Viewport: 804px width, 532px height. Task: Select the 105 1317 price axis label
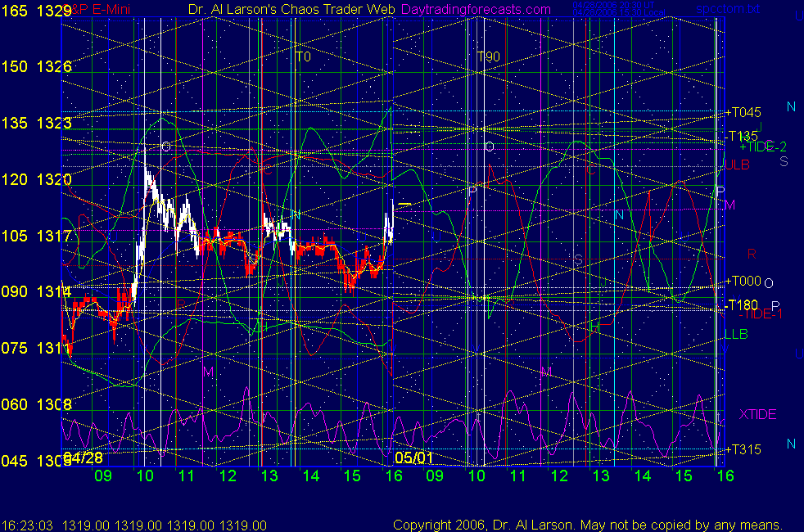tap(36, 236)
